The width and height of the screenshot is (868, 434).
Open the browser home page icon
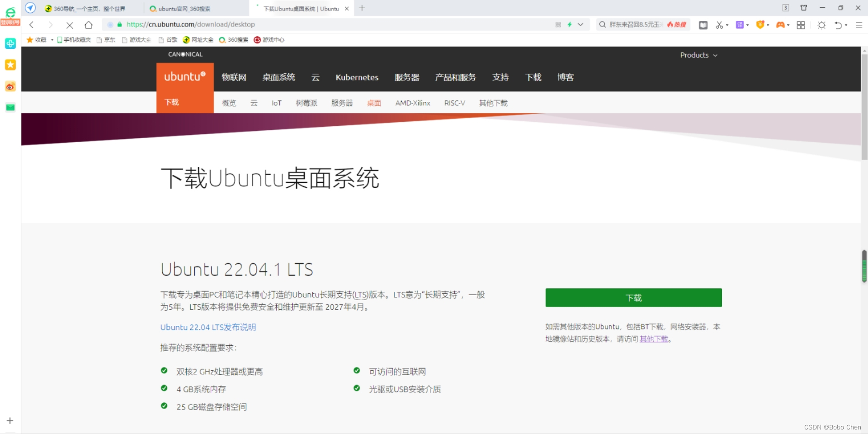89,25
